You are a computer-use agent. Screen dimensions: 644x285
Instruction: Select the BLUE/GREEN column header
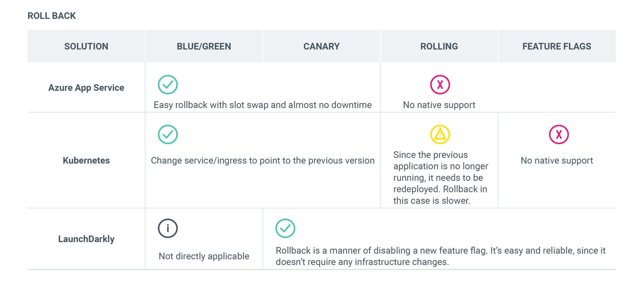tap(204, 46)
